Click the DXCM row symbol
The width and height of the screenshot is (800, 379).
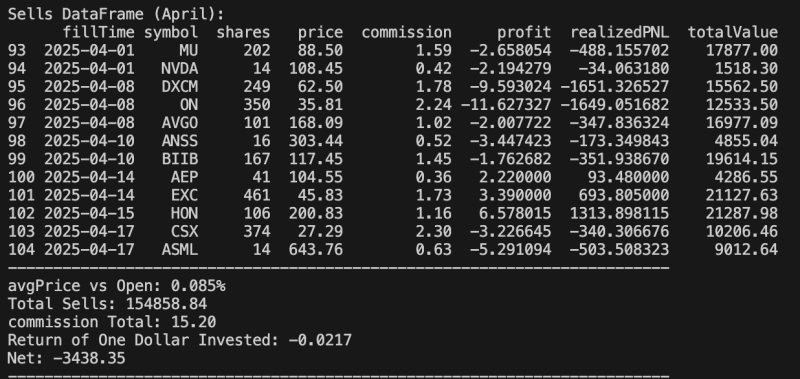180,87
